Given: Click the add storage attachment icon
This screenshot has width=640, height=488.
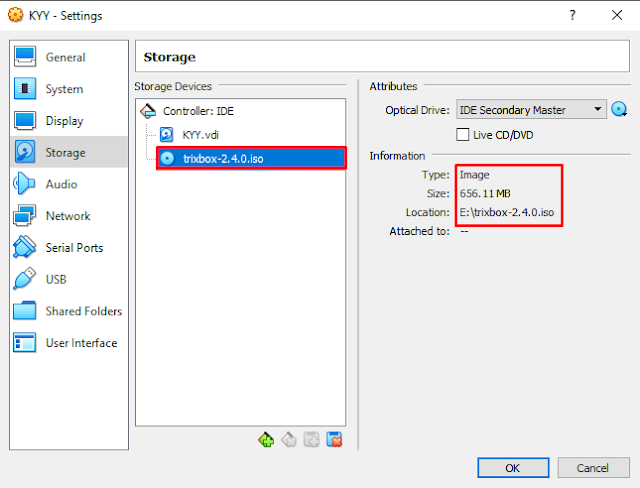Looking at the screenshot, I should tap(311, 440).
